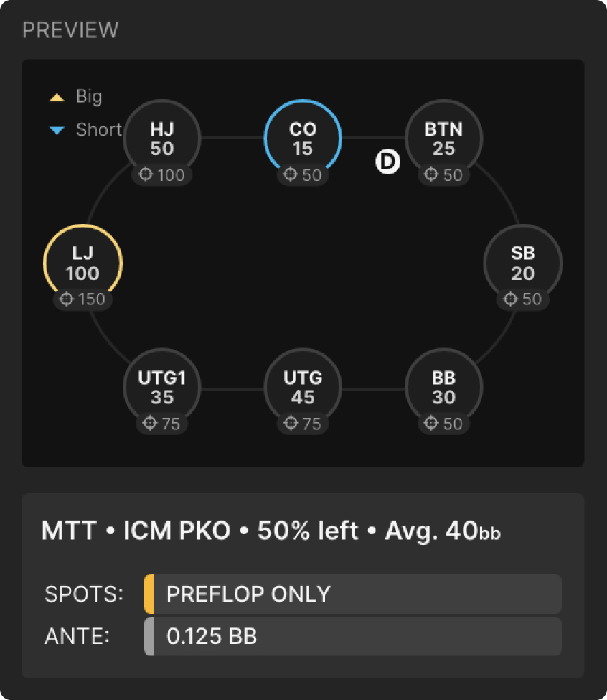Select the BTN seat with 25 stack

point(443,138)
